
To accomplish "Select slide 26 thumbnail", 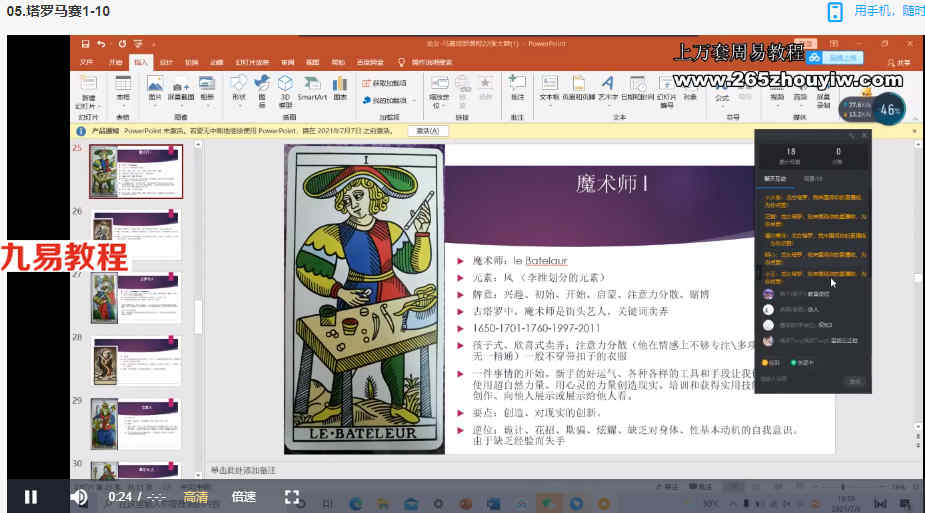I will (x=136, y=235).
